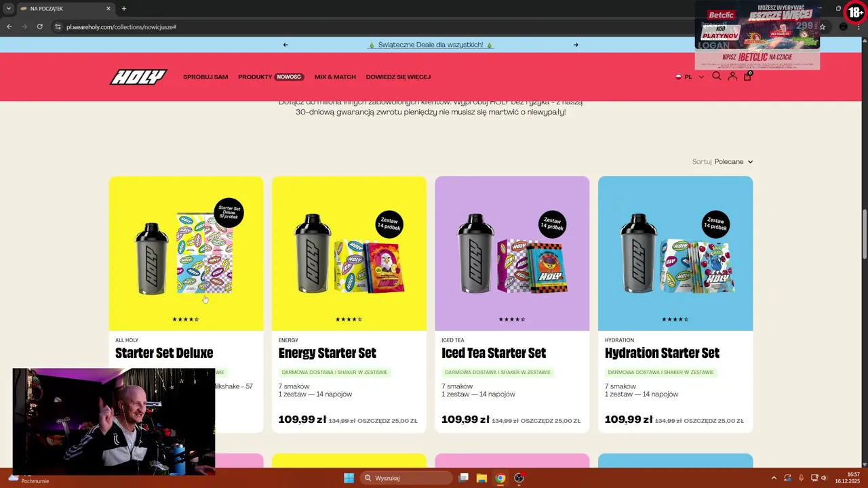Open Starter Set Deluxe product title
The width and height of the screenshot is (868, 488).
point(164,353)
